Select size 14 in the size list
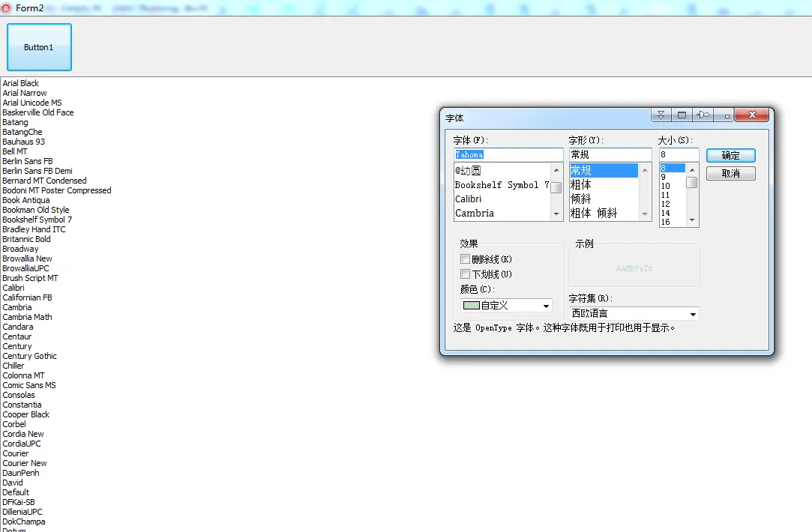This screenshot has height=532, width=812. pos(673,213)
